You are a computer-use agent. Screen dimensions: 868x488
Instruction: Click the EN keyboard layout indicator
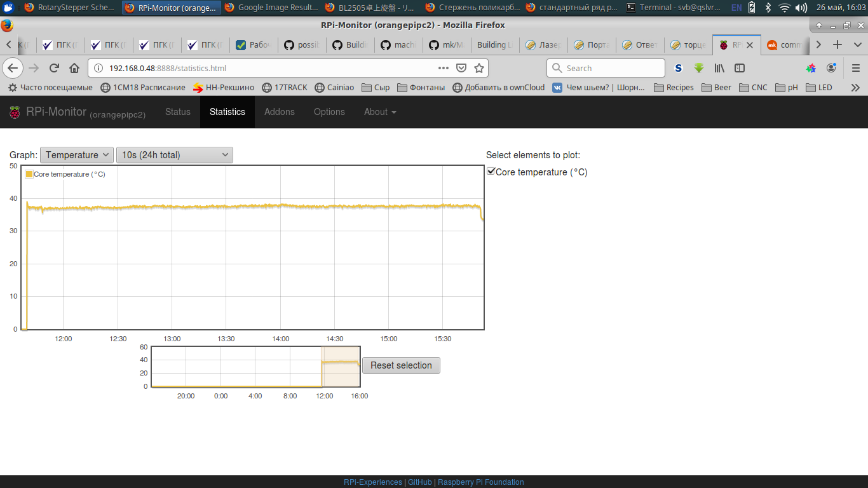tap(736, 8)
